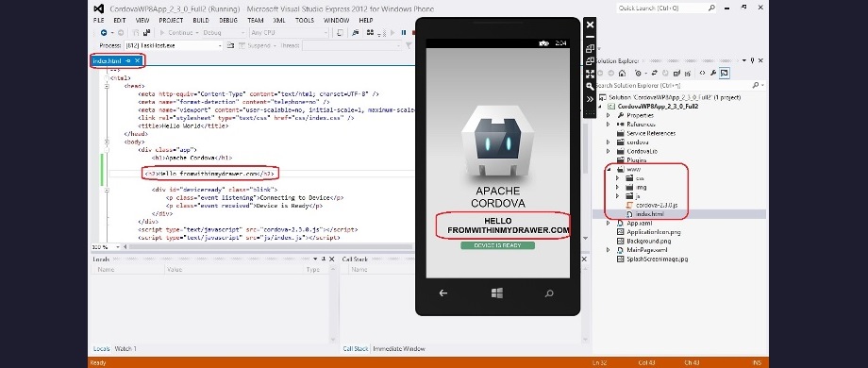Click the Properties wrench icon in Solution Explorer
The width and height of the screenshot is (868, 368).
coord(713,73)
